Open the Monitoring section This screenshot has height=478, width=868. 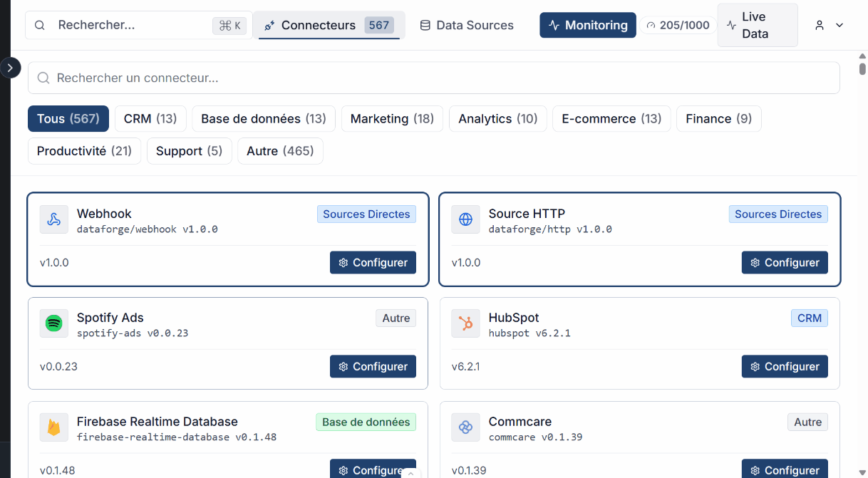(x=588, y=24)
